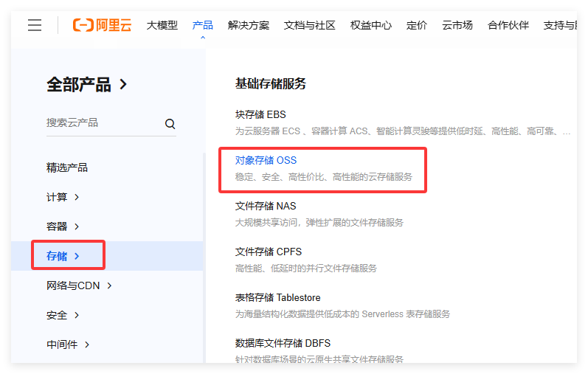Expand the 容器 category
Image resolution: width=588 pixels, height=374 pixels.
pos(63,226)
